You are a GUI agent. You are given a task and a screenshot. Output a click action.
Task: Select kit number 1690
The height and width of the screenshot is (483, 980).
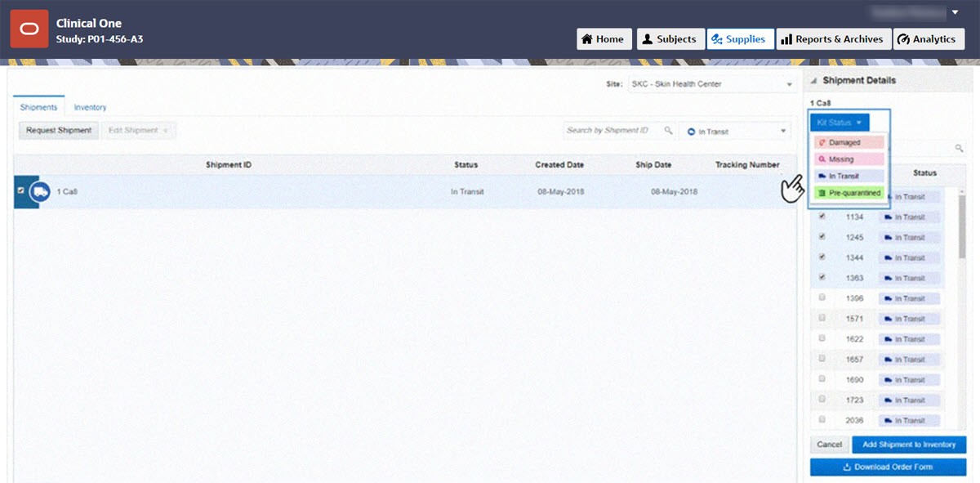[854, 380]
